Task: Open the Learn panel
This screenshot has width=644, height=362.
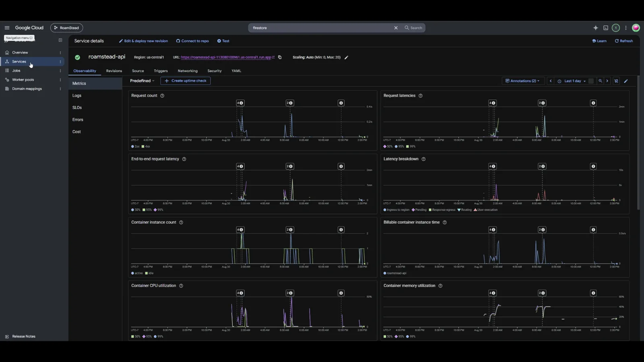Action: pos(599,41)
